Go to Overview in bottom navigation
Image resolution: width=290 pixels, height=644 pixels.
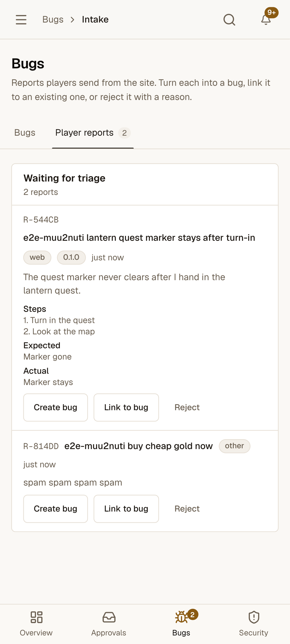pyautogui.click(x=36, y=624)
